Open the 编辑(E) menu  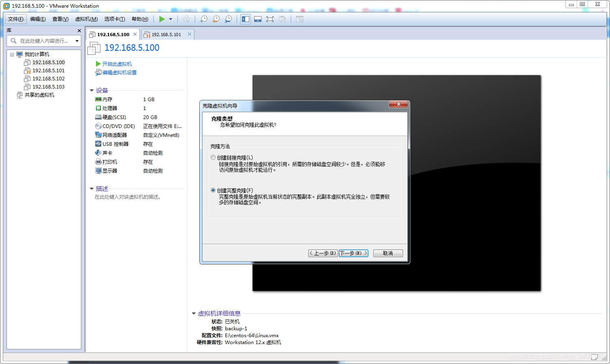tap(38, 19)
